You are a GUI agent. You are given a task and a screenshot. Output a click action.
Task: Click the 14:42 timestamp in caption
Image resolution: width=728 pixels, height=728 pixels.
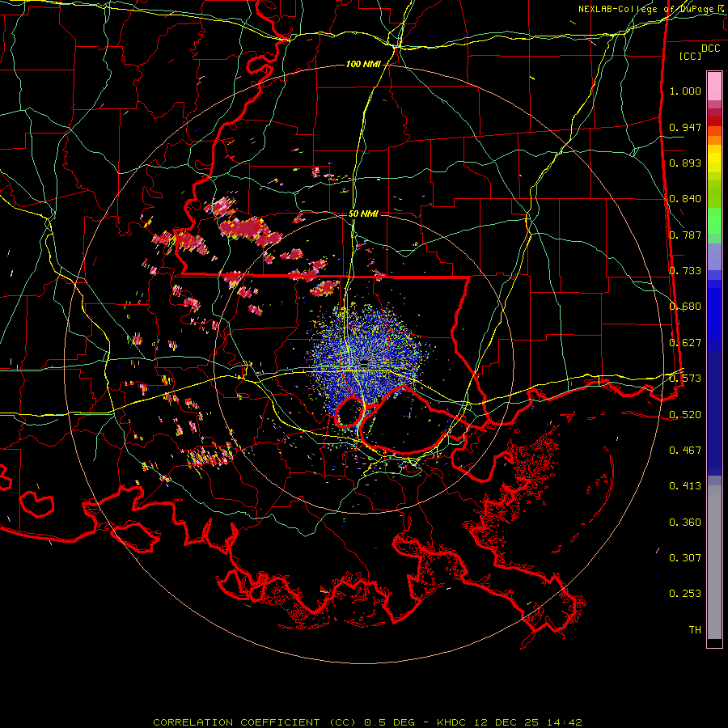point(566,722)
